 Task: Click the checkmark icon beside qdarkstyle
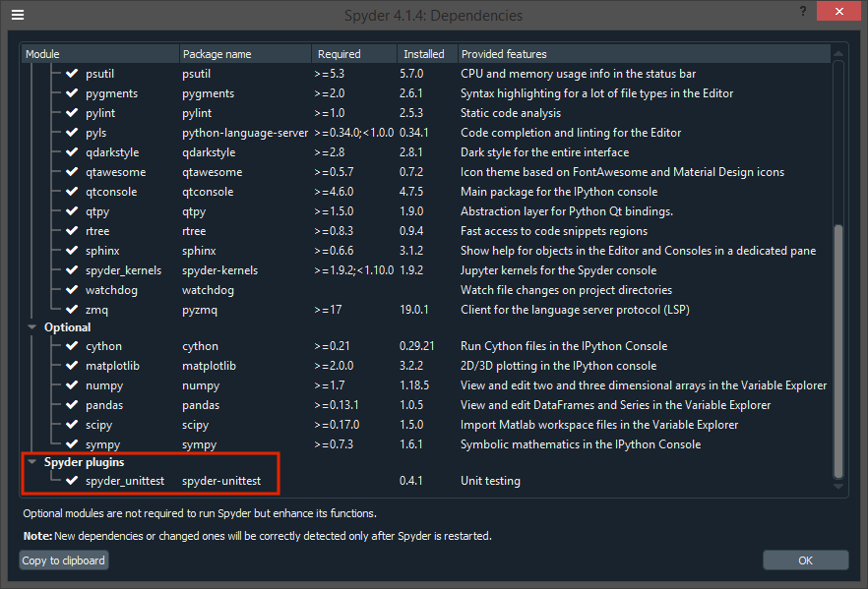click(x=72, y=151)
